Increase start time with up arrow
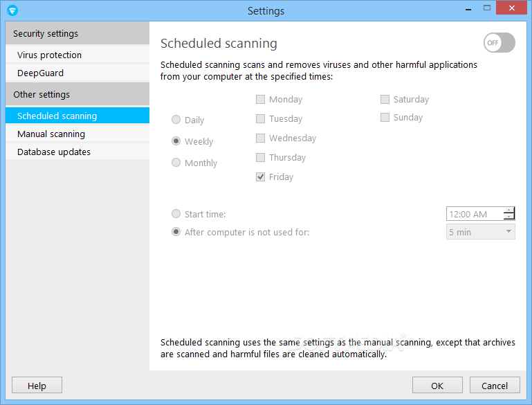 tap(508, 210)
